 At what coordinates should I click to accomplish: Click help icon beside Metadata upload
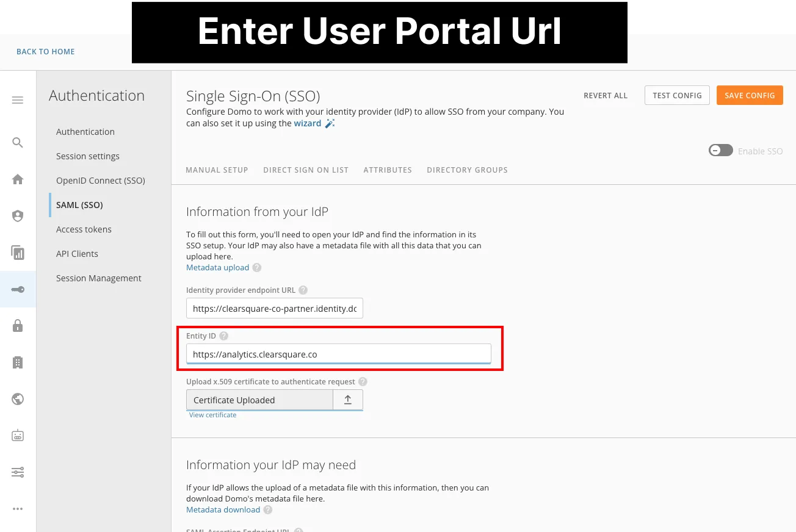(257, 268)
